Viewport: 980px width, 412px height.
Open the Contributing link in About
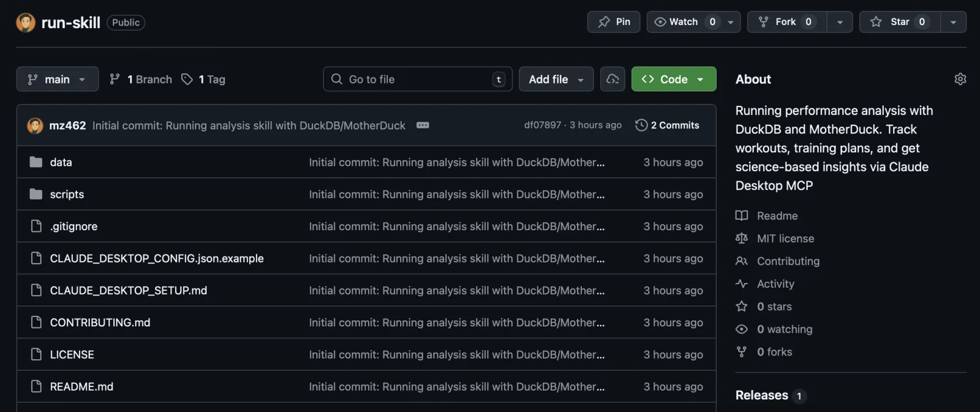(788, 261)
